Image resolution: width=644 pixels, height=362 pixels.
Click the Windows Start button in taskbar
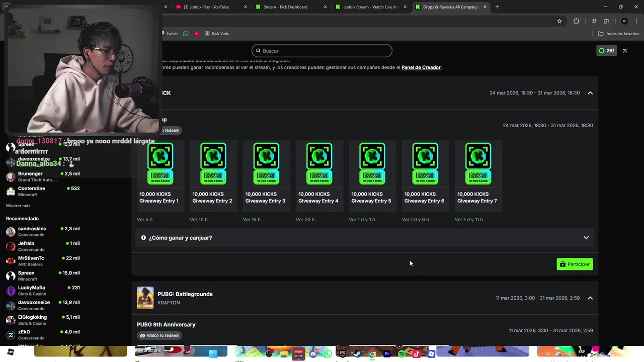click(x=212, y=354)
